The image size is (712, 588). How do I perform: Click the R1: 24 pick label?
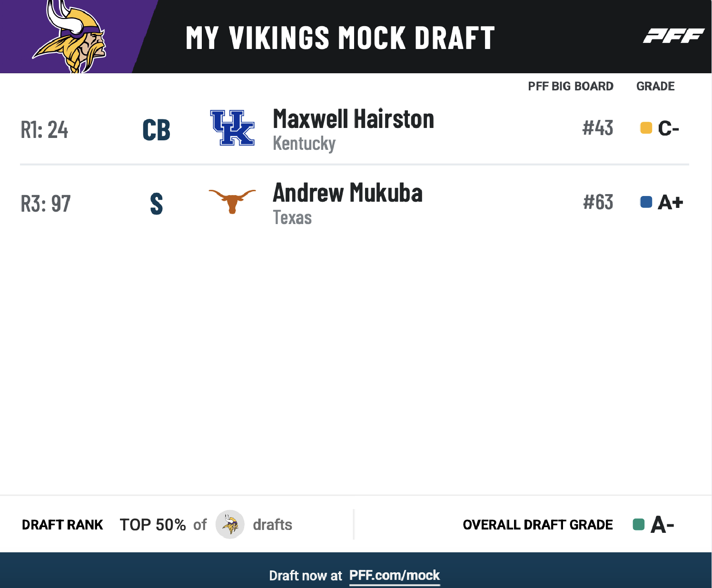coord(44,129)
